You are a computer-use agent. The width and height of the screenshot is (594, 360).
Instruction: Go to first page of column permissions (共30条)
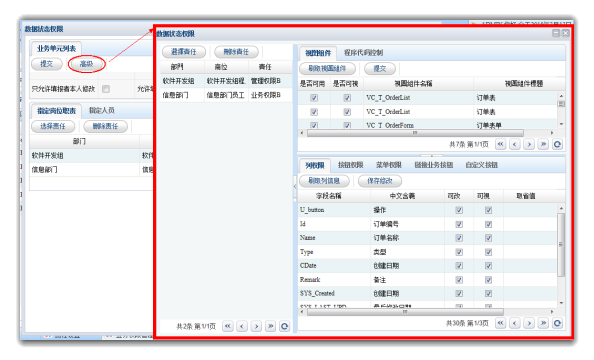pyautogui.click(x=501, y=323)
